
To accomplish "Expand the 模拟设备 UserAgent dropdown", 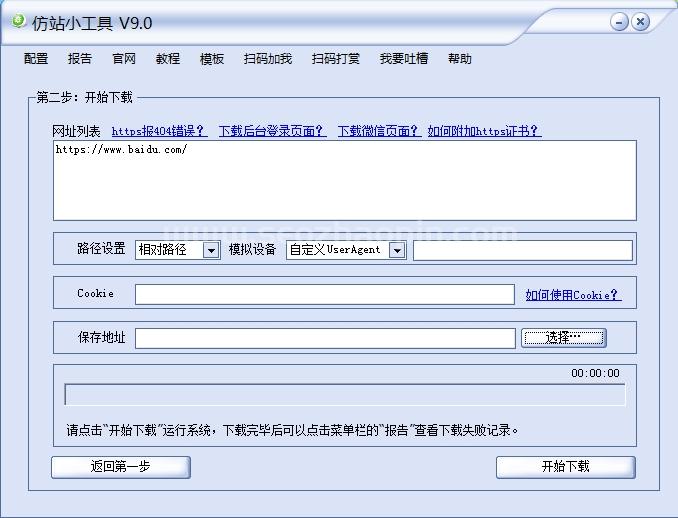I will [x=397, y=250].
